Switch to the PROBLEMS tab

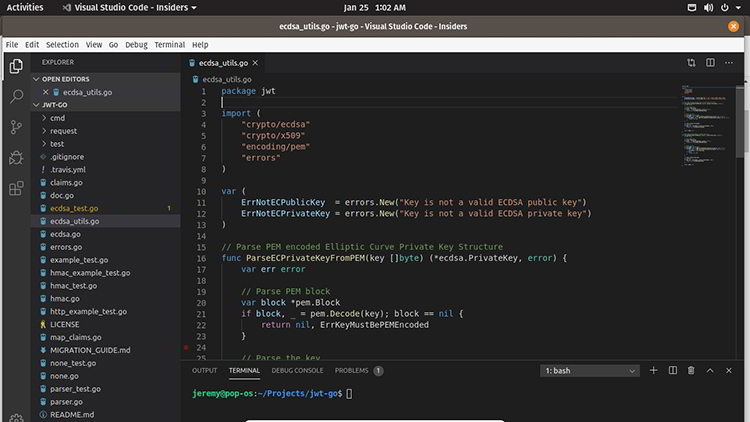point(351,370)
